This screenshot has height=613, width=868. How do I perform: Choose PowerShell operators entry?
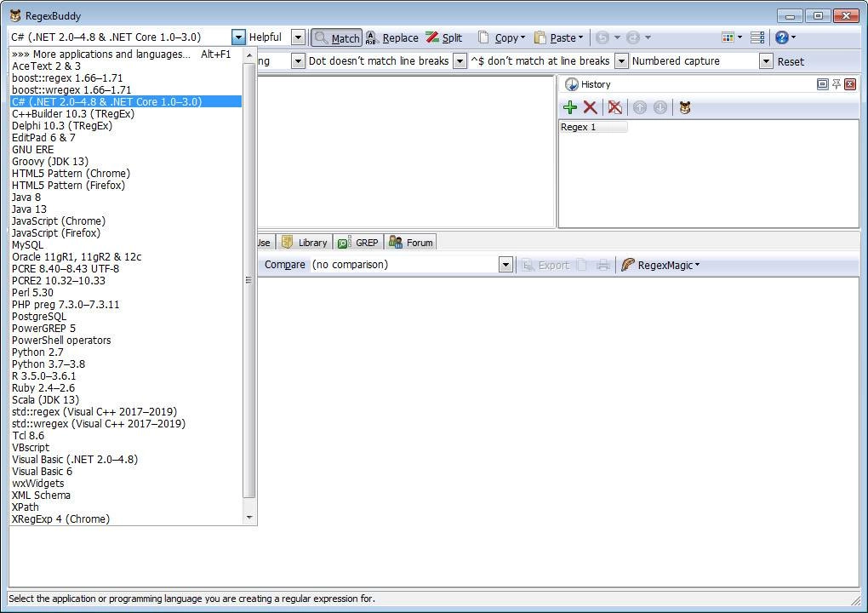(126, 340)
